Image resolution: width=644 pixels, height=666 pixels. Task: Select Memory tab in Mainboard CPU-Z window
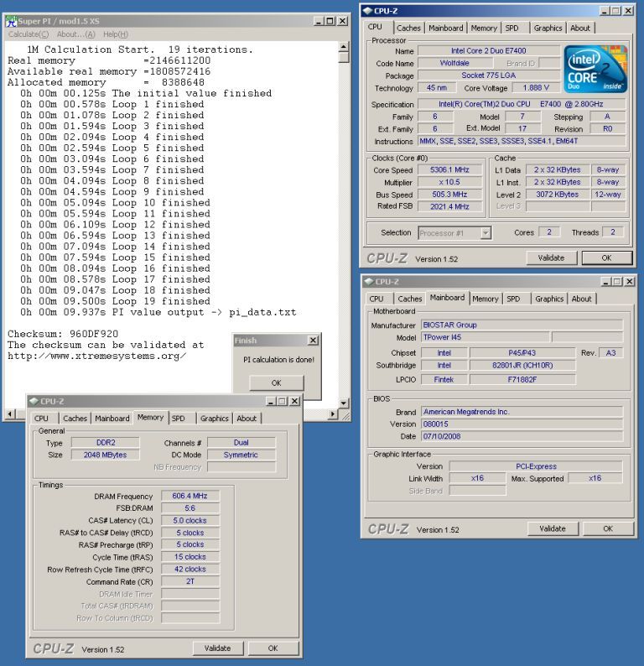tap(486, 299)
